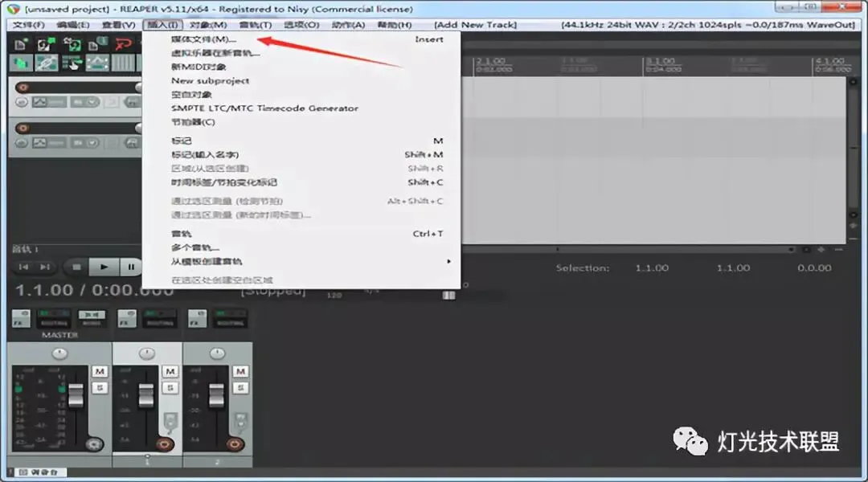Open the 文件(F) menu
The image size is (868, 482).
(x=29, y=25)
